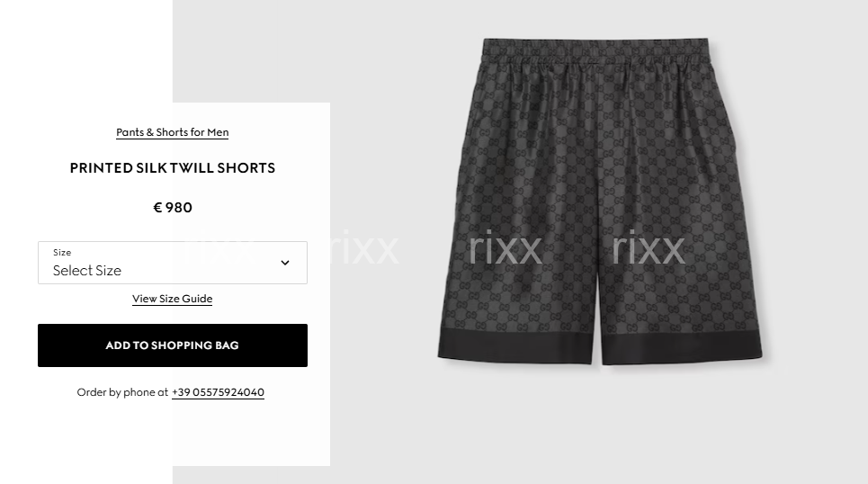This screenshot has width=868, height=484.
Task: Click the rixx watermark over the right leg
Action: click(649, 249)
